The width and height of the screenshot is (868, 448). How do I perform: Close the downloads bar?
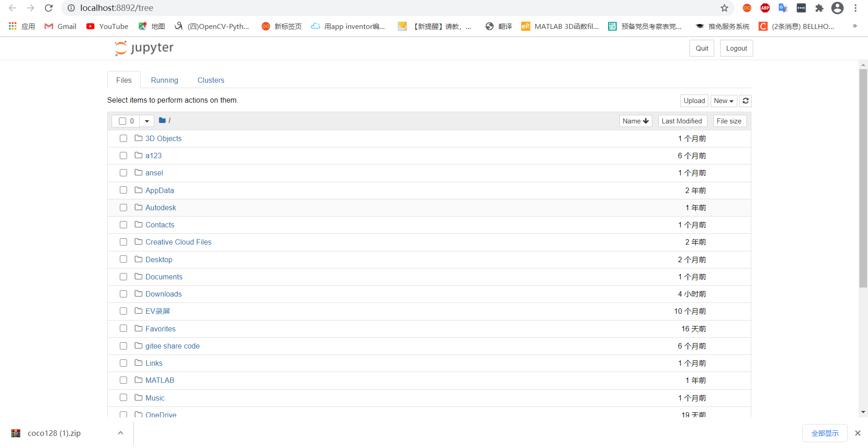pyautogui.click(x=858, y=433)
